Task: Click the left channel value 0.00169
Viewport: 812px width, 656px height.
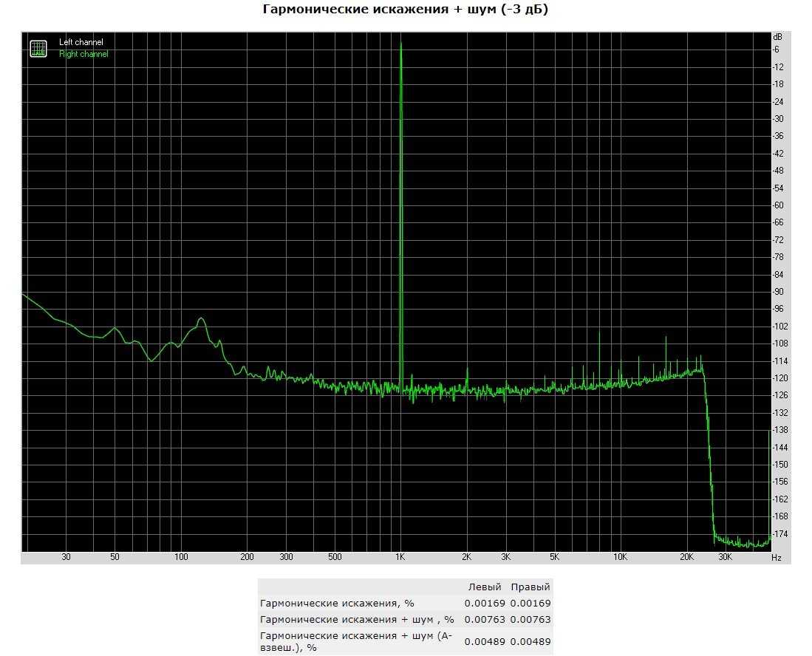Action: click(484, 604)
